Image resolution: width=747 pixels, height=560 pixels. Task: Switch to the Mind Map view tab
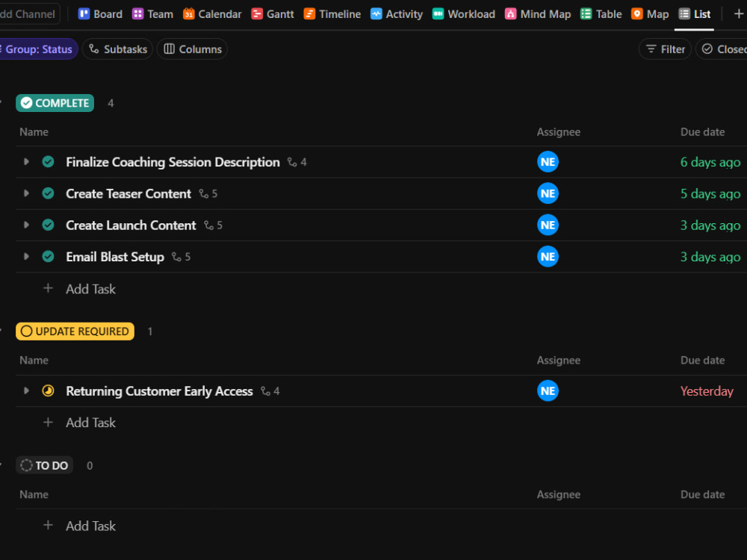click(x=538, y=14)
